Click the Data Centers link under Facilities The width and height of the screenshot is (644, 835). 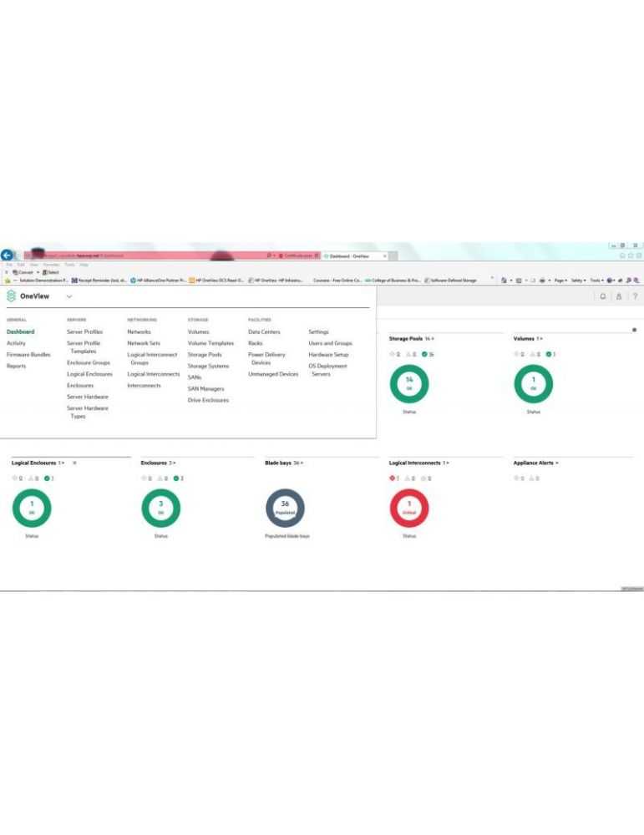[264, 331]
